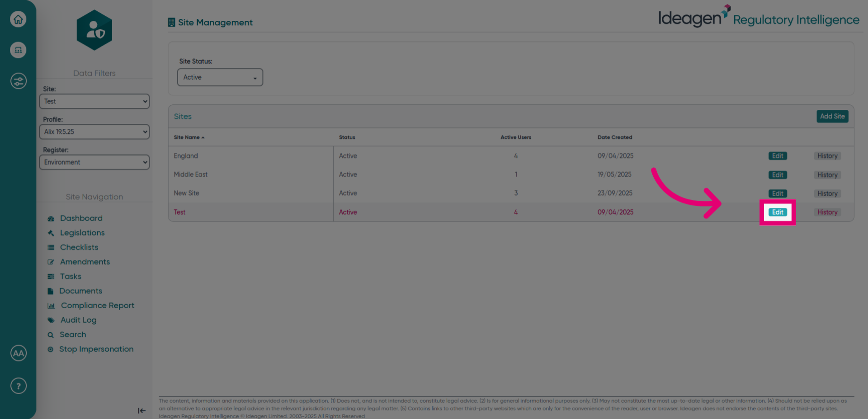Click the Date Created column header
The image size is (868, 419).
(x=615, y=137)
